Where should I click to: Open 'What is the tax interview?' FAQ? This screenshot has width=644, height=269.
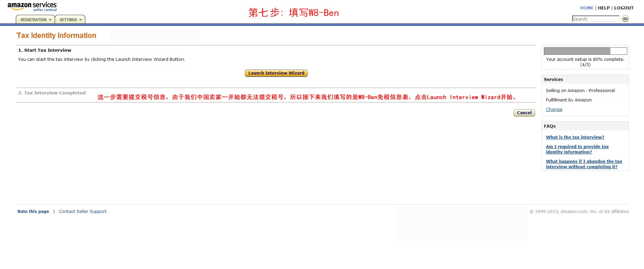[575, 137]
